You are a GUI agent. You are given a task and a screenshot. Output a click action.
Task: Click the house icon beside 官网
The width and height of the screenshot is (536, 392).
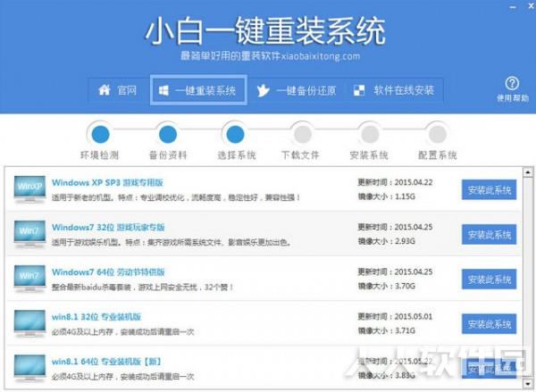105,90
